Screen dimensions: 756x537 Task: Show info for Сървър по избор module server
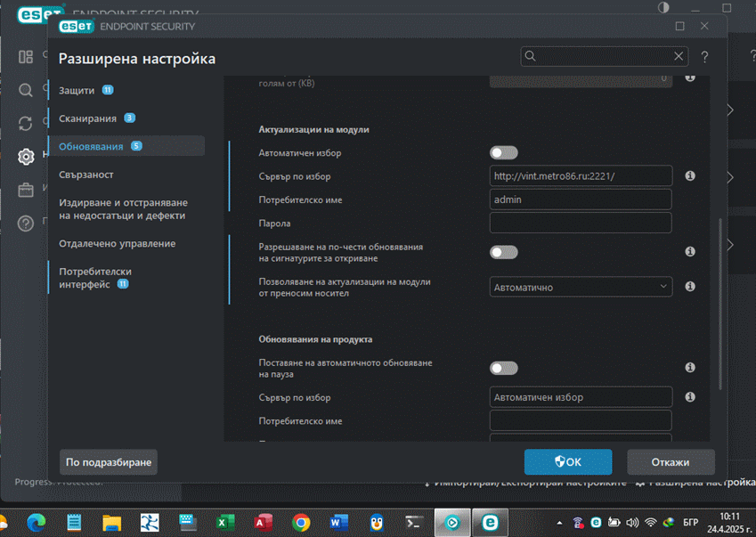click(x=690, y=176)
